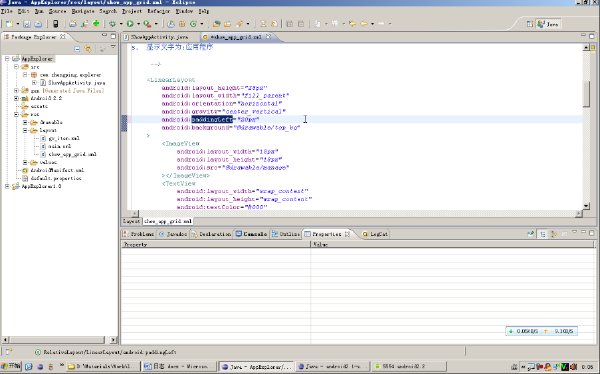This screenshot has width=600, height=374.
Task: Click the Save toolbar icon
Action: (27, 24)
